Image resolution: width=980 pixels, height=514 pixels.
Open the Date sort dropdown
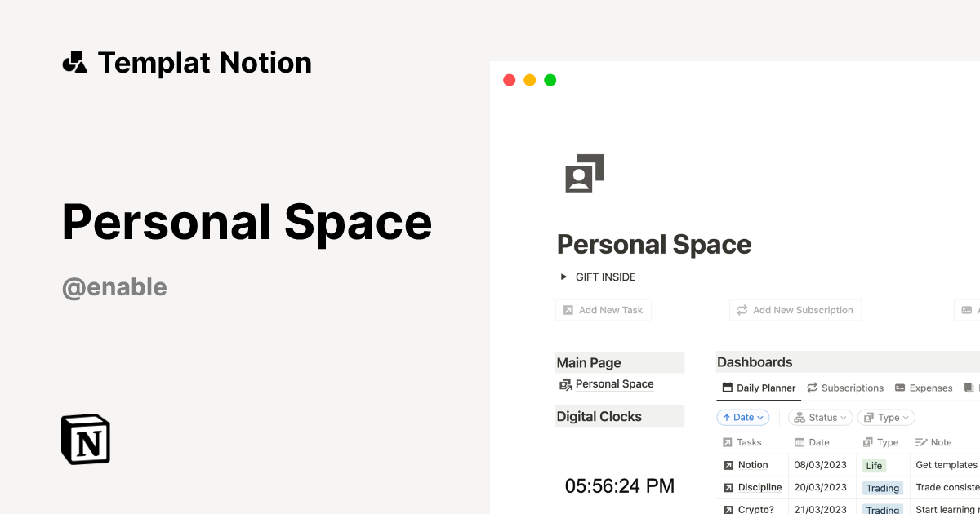[x=743, y=418]
